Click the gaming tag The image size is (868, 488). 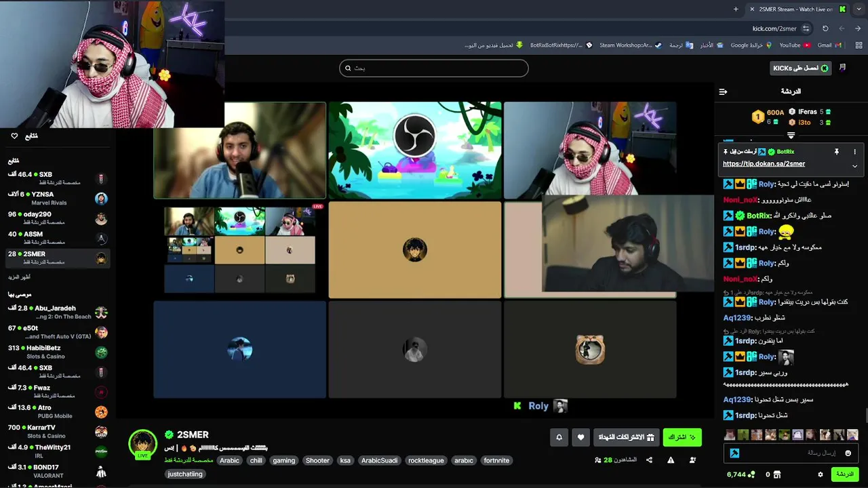point(283,460)
